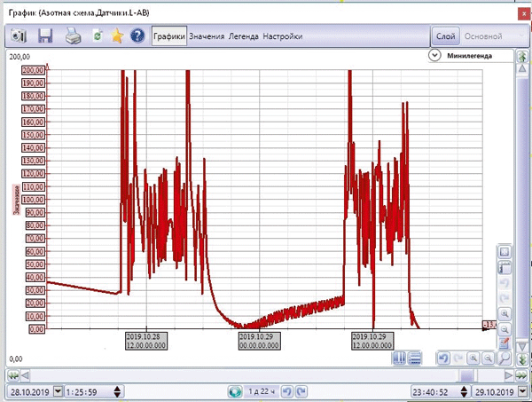Image resolution: width=532 pixels, height=402 pixels.
Task: Click the horizontal scrollbar thumb
Action: pyautogui.click(x=467, y=375)
